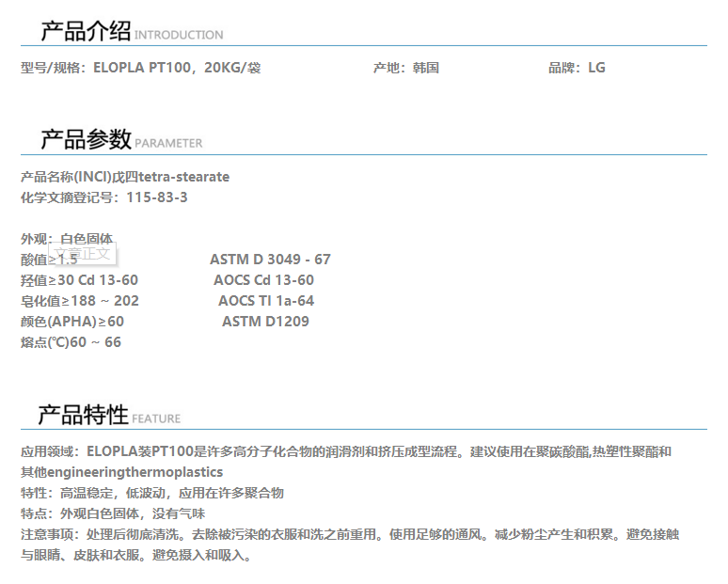Click the CAS number 115-83-3 line

103,197
